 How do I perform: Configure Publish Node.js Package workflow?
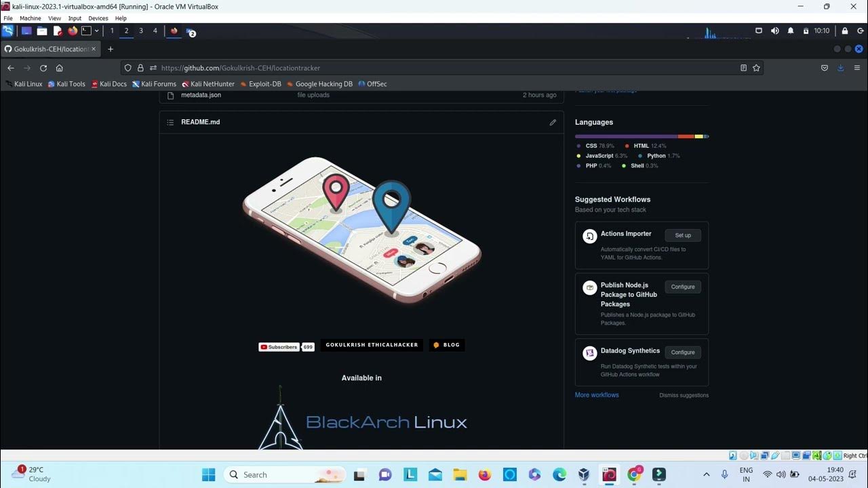tap(683, 287)
